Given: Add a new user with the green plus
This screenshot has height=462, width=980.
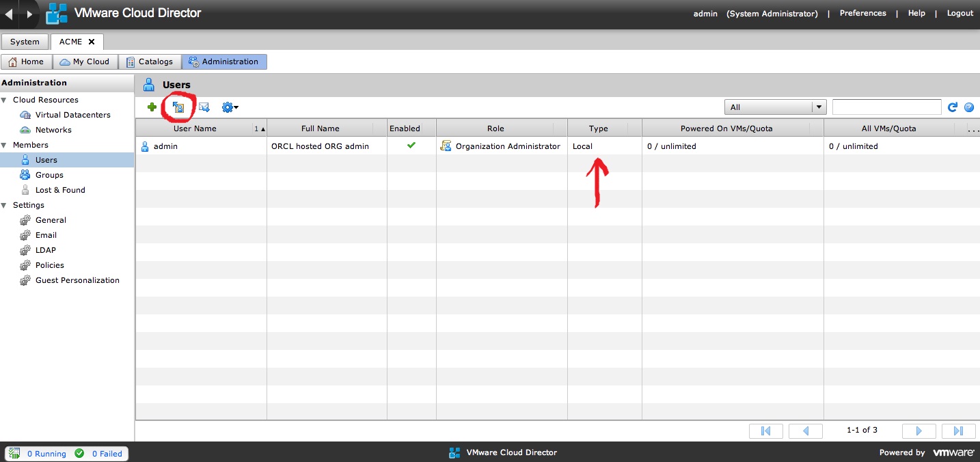Looking at the screenshot, I should point(152,107).
